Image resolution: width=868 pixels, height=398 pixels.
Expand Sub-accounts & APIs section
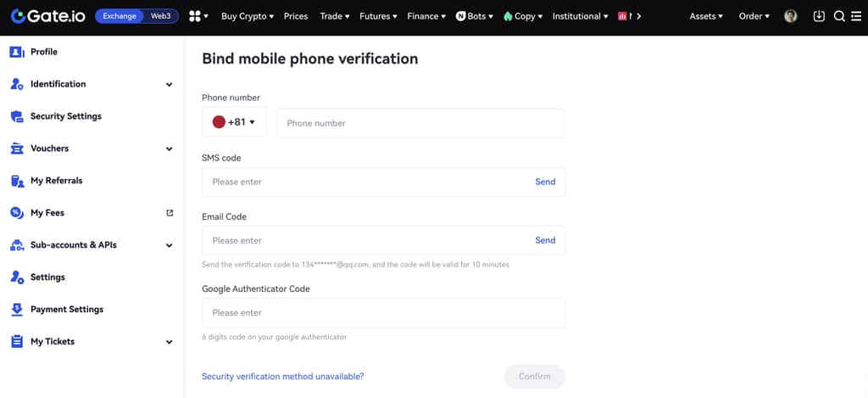169,245
